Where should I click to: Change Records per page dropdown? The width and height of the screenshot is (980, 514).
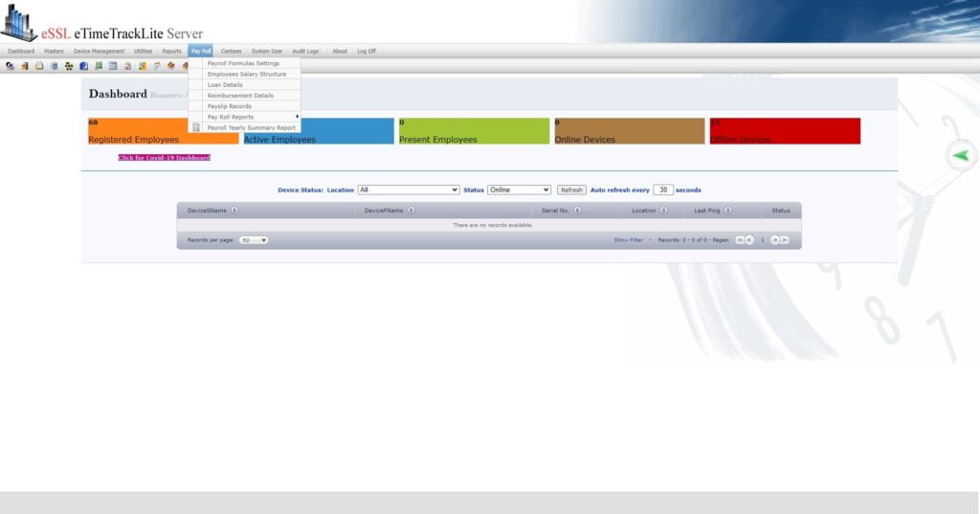pyautogui.click(x=254, y=240)
